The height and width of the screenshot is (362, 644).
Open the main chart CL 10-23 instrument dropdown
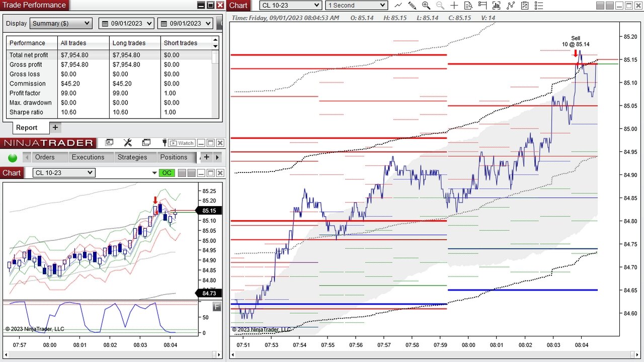click(290, 5)
